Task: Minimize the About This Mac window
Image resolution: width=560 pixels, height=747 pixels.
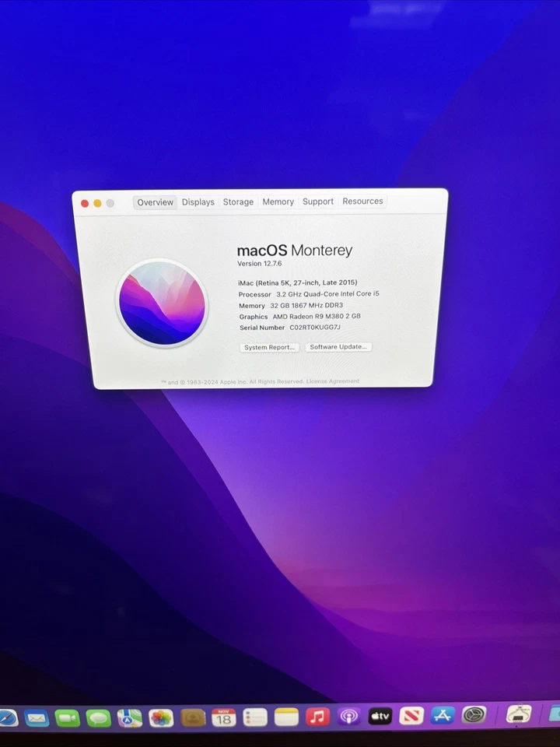Action: [x=97, y=203]
